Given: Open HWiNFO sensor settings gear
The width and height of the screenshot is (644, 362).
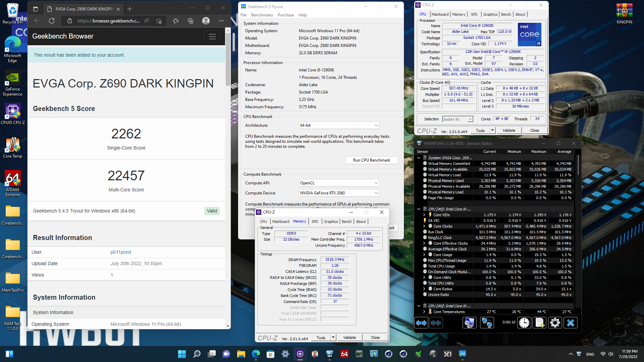Looking at the screenshot, I should [555, 323].
